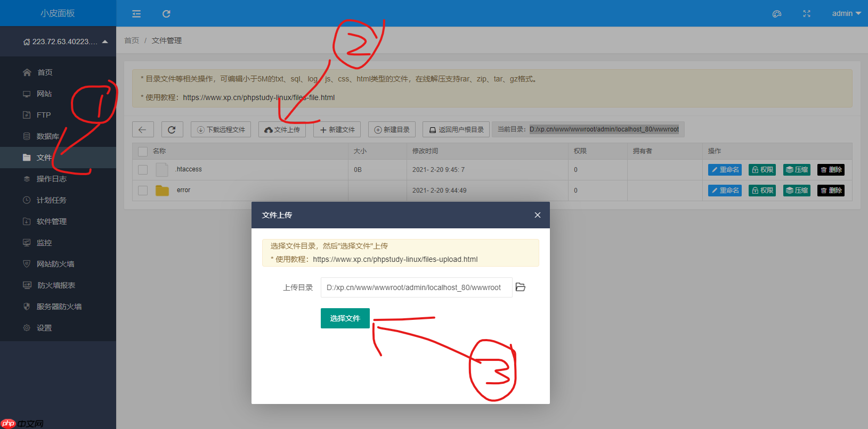Click 文件上传 toolbar button
The width and height of the screenshot is (868, 429).
click(x=282, y=129)
